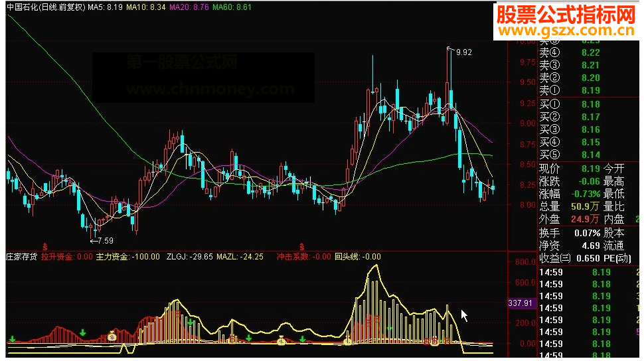Image resolution: width=644 pixels, height=361 pixels.
Task: Click the MA60: 8.61 label
Action: pos(232,7)
